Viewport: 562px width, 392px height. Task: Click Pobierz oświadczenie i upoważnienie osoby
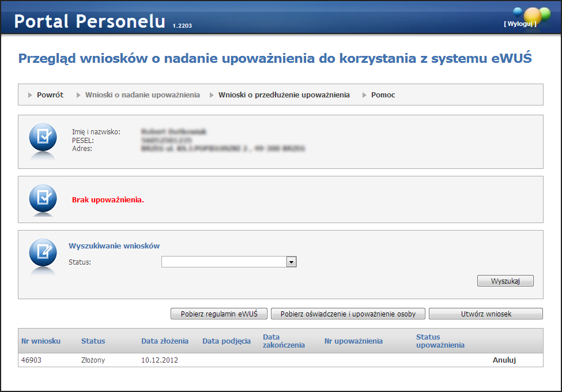pyautogui.click(x=348, y=314)
